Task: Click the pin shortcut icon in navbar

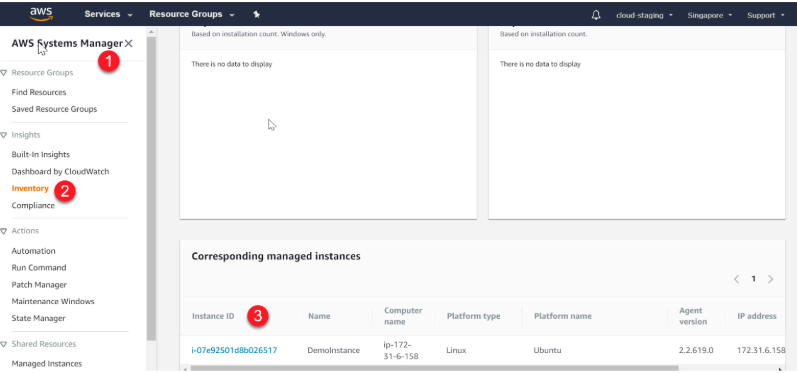Action: (x=257, y=15)
